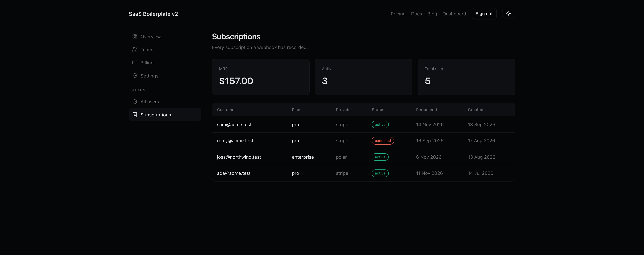Go to Dashboard from top navigation

454,14
